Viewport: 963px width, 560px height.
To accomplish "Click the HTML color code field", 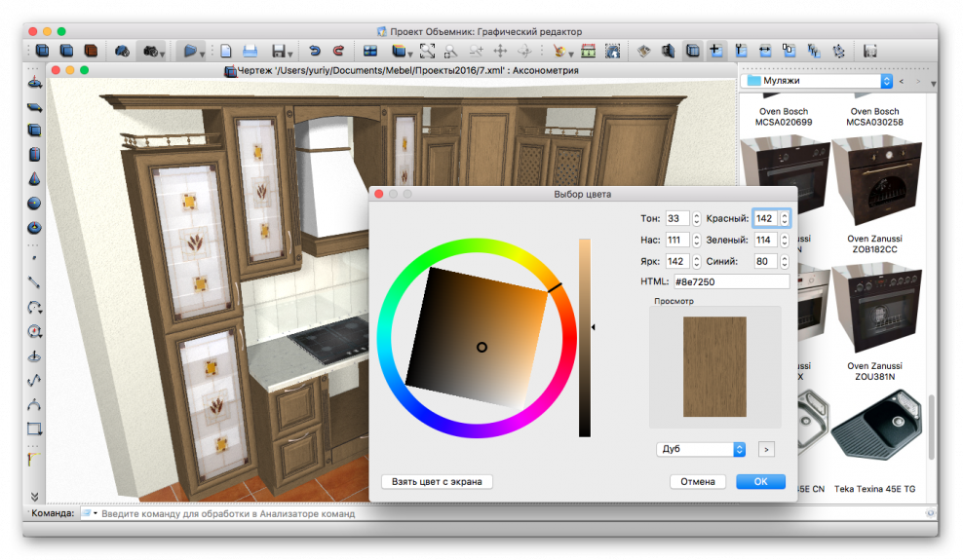I will pos(730,281).
